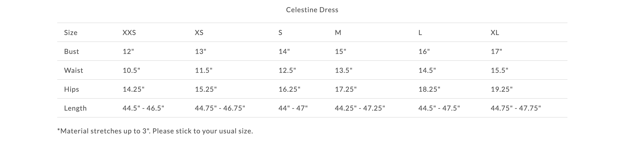The image size is (644, 159).
Task: Click the S length range 44" - 47"
Action: [293, 108]
